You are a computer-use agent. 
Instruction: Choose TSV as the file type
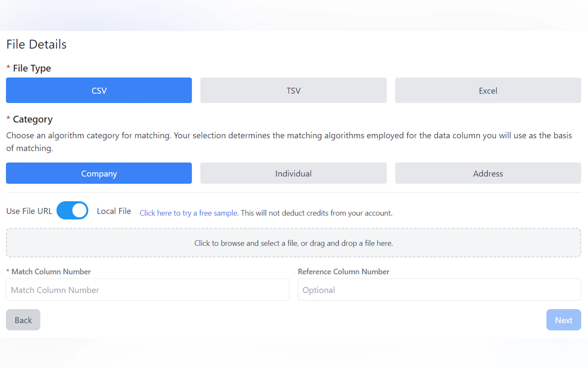pyautogui.click(x=293, y=90)
